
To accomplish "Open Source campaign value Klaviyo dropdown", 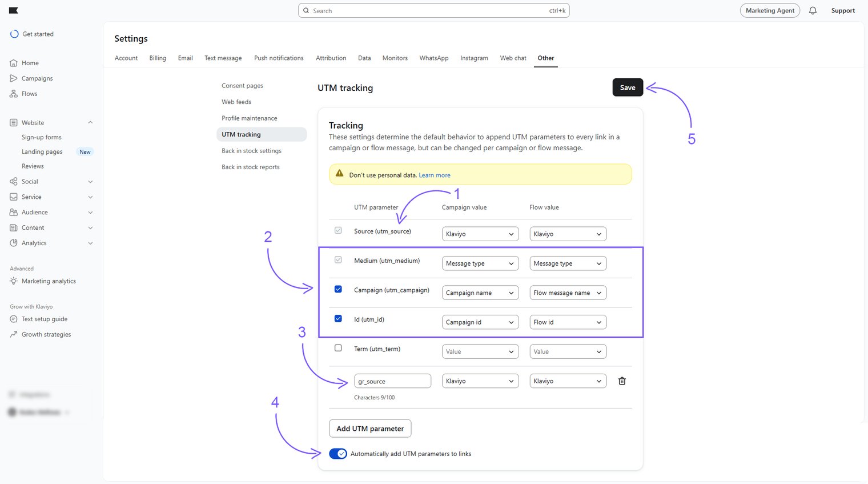I will [x=480, y=234].
